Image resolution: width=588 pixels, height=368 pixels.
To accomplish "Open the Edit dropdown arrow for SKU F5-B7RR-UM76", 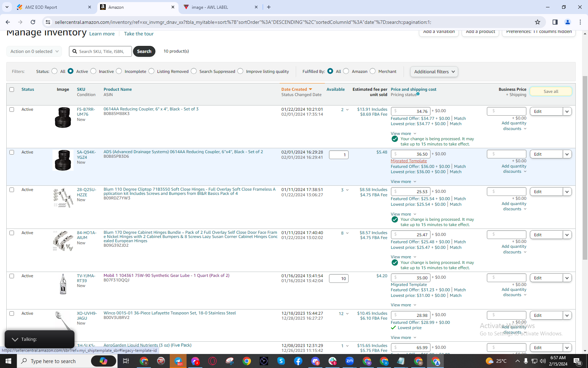I will click(x=567, y=111).
